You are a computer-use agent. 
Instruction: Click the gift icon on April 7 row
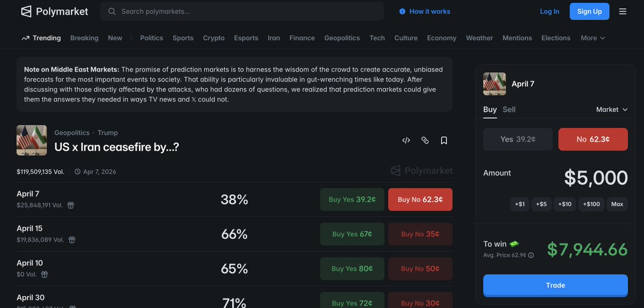coord(70,205)
